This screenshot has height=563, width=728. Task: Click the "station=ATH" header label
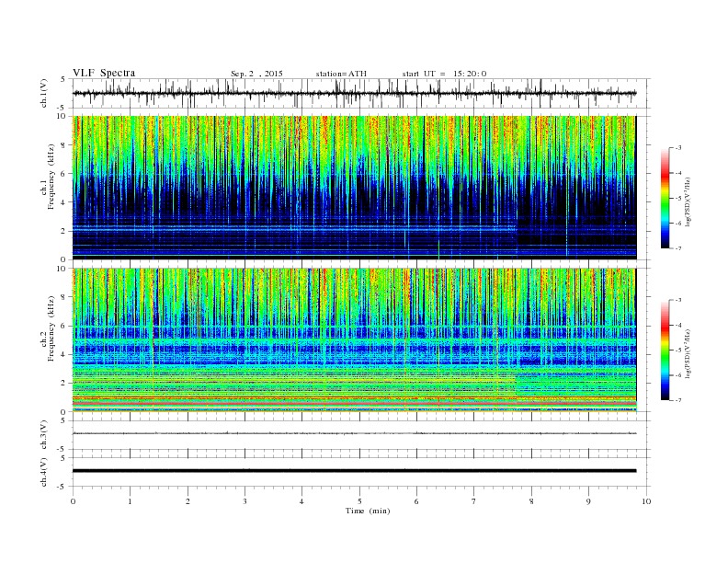coord(341,74)
